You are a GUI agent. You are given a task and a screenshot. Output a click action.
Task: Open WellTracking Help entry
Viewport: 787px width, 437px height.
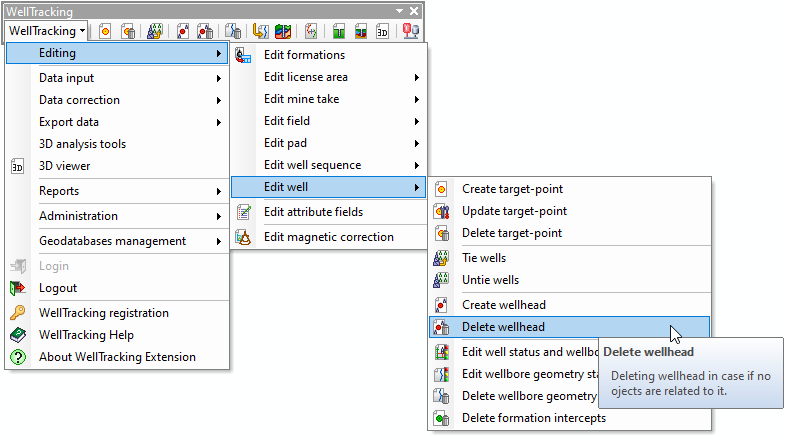point(117,335)
